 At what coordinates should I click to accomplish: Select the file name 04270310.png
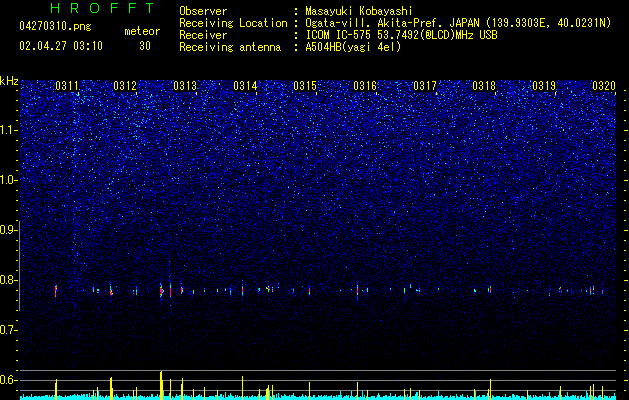[55, 26]
